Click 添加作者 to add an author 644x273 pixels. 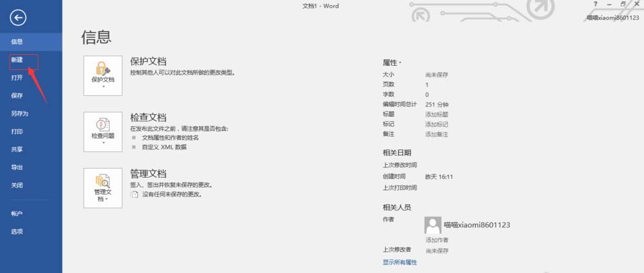pyautogui.click(x=437, y=240)
